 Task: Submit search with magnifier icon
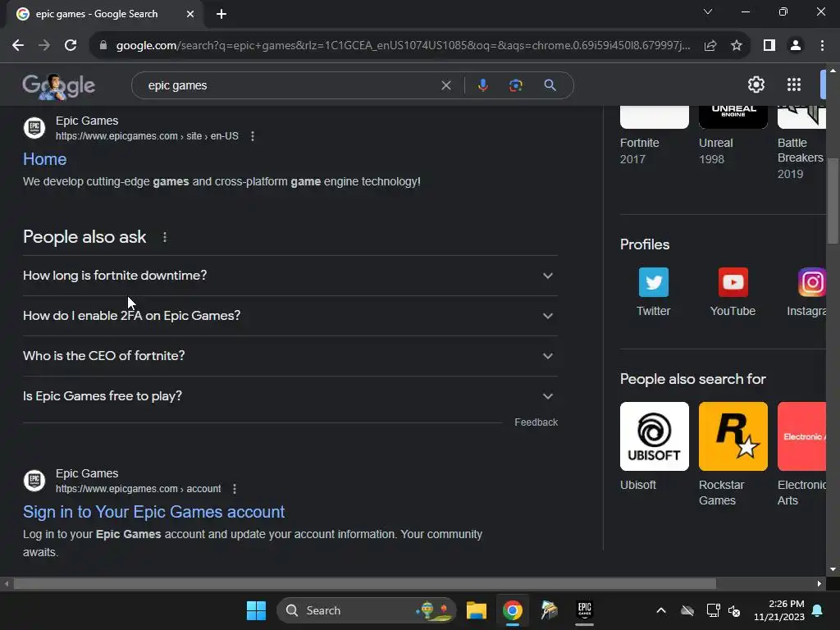550,85
